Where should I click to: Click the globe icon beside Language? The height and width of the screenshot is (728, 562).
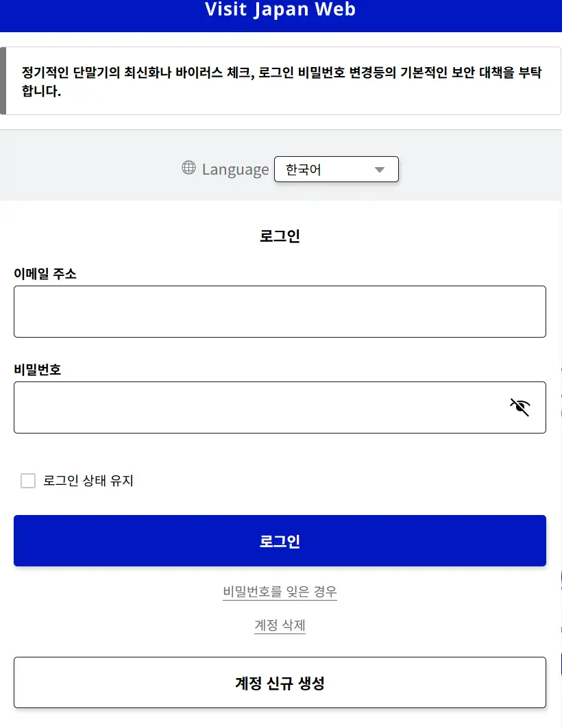(188, 168)
